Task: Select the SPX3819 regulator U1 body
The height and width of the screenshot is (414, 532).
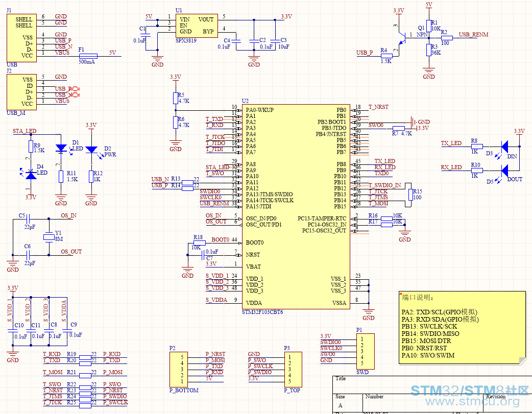Action: click(197, 26)
